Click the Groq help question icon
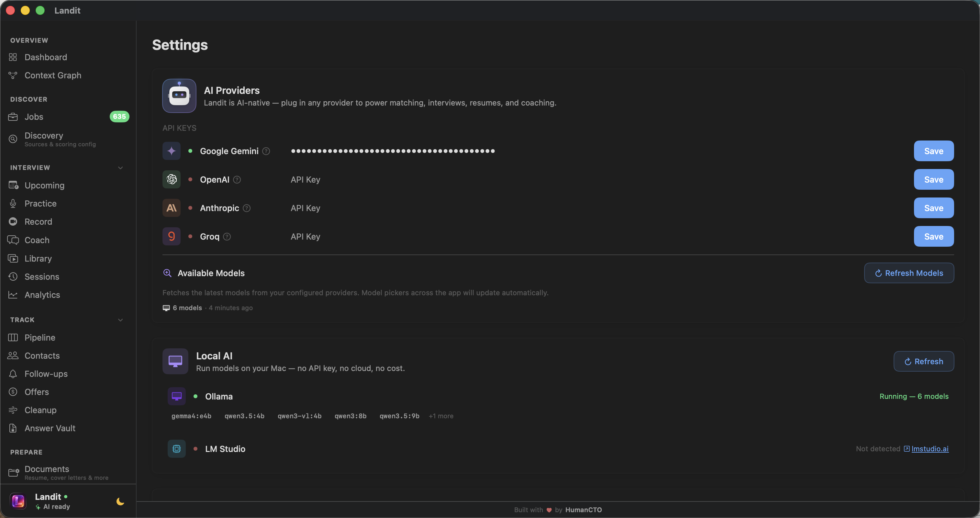This screenshot has width=980, height=518. (227, 237)
